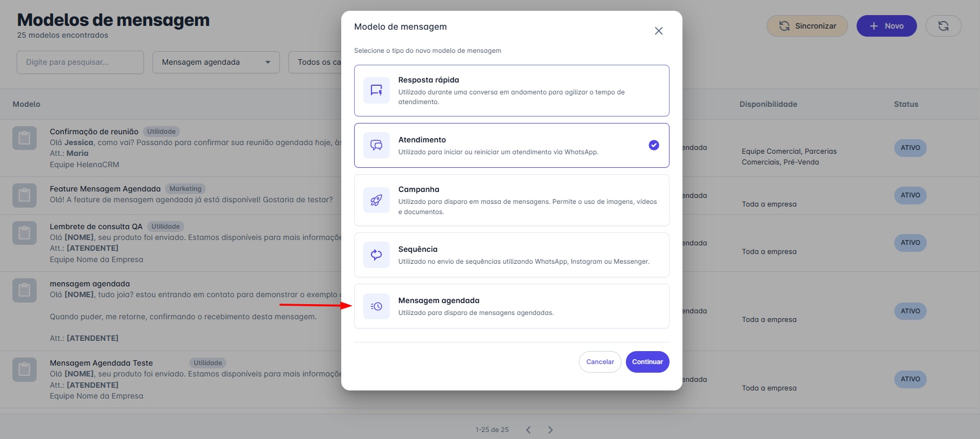Select the Resposta rápida model type

[511, 91]
